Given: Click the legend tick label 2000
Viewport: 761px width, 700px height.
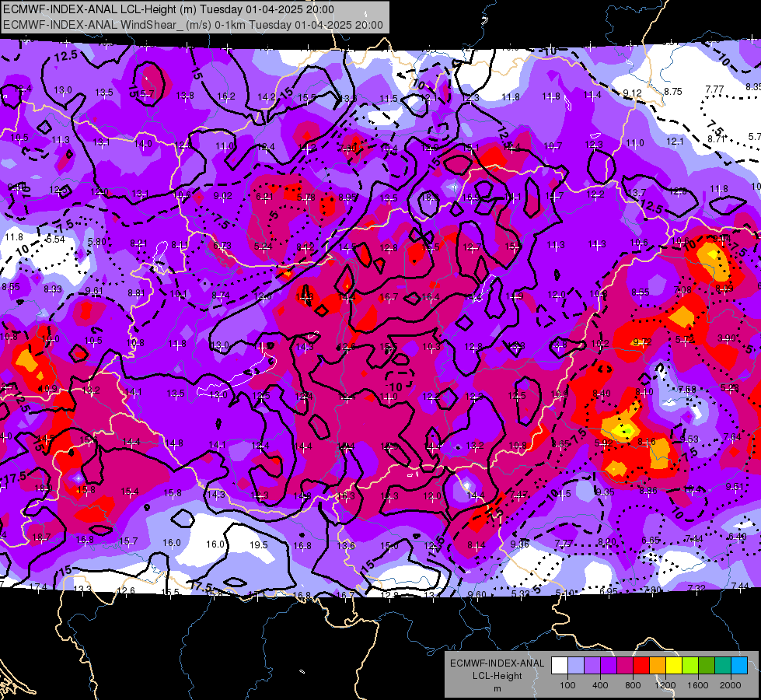Looking at the screenshot, I should tap(730, 685).
